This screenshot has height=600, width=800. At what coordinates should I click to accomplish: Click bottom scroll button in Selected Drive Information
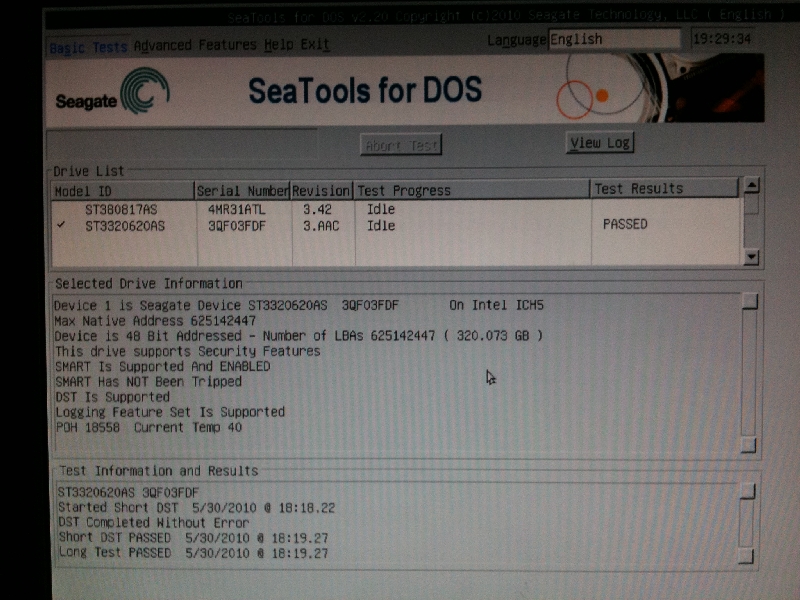[x=748, y=445]
